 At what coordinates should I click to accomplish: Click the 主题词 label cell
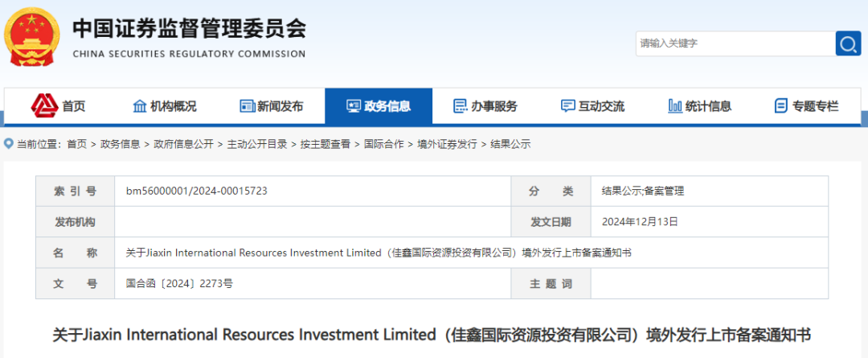(551, 284)
